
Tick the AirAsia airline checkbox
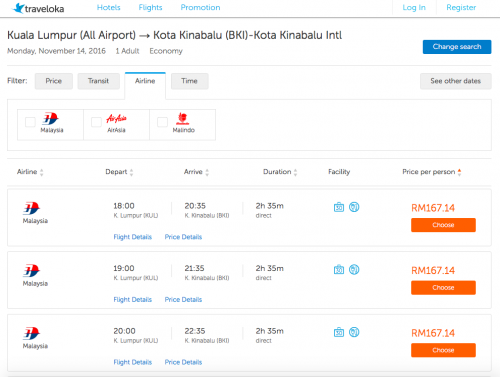pyautogui.click(x=96, y=122)
